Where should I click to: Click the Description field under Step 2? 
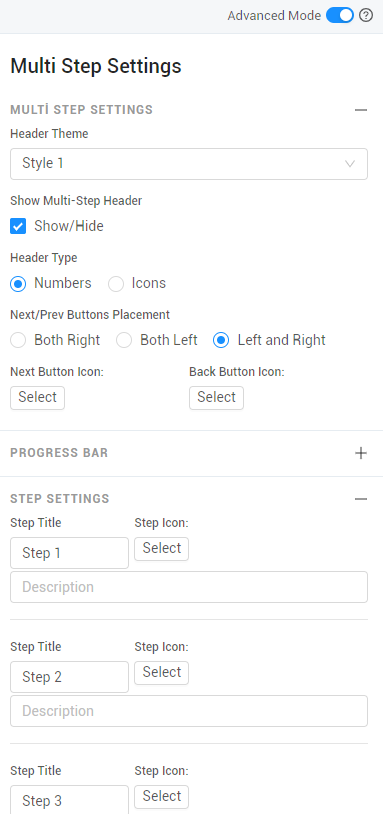click(x=189, y=711)
